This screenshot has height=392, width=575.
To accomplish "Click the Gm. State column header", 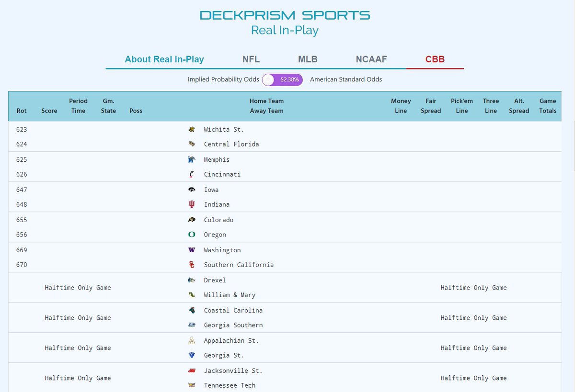I will [108, 106].
